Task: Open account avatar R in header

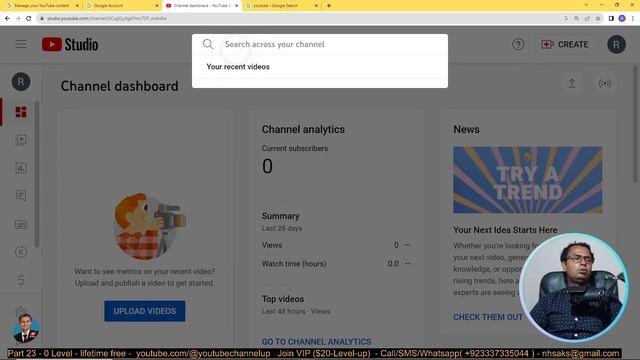Action: coord(616,44)
